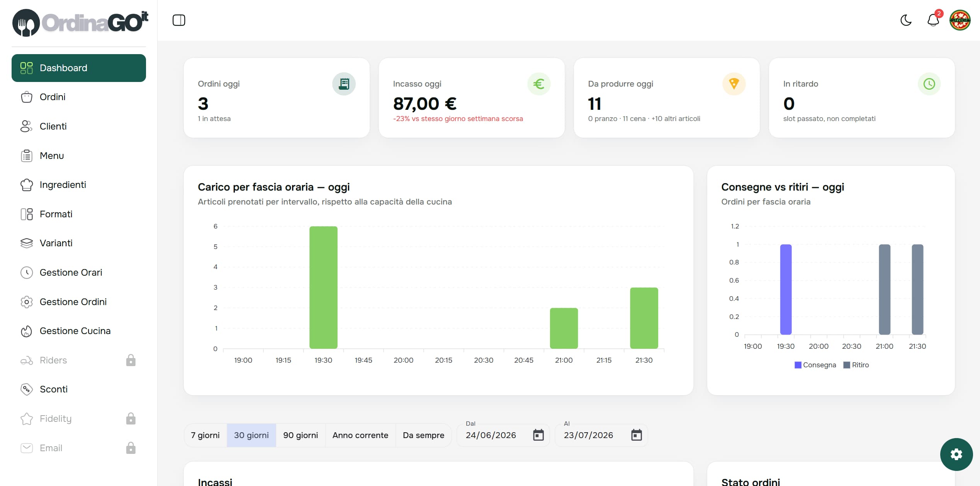Open the notifications bell
The width and height of the screenshot is (980, 486).
933,20
